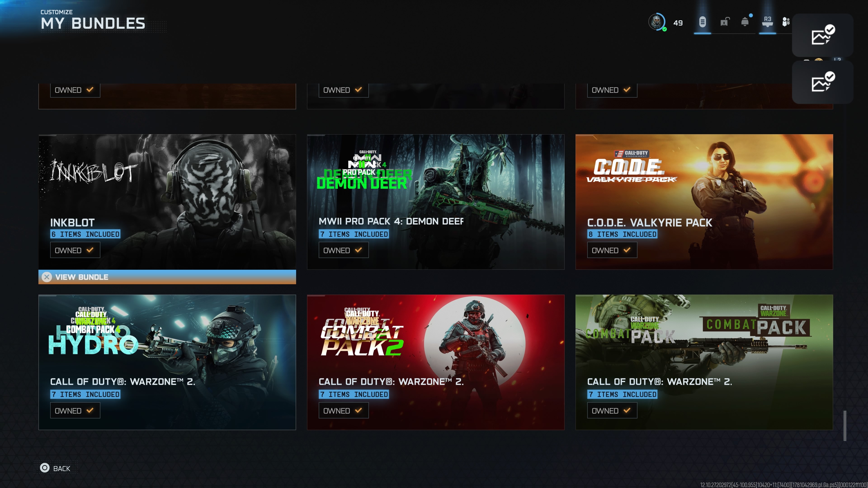Click "7 ITEMS INCLUDED" on green Combat Pack
The width and height of the screenshot is (868, 488).
coord(622,394)
